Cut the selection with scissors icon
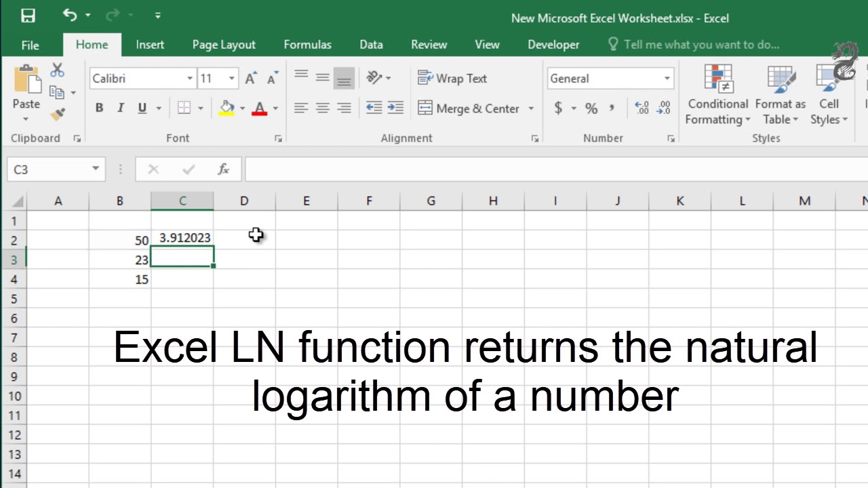The image size is (868, 488). click(x=57, y=70)
